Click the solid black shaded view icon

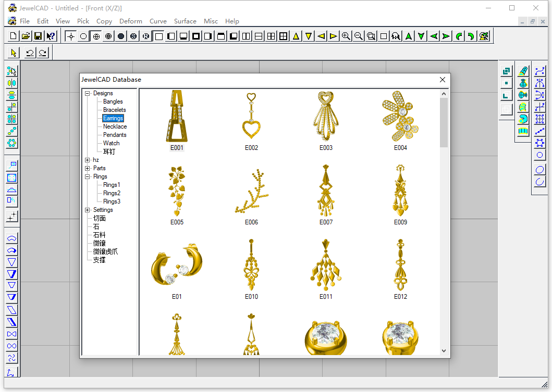click(121, 36)
